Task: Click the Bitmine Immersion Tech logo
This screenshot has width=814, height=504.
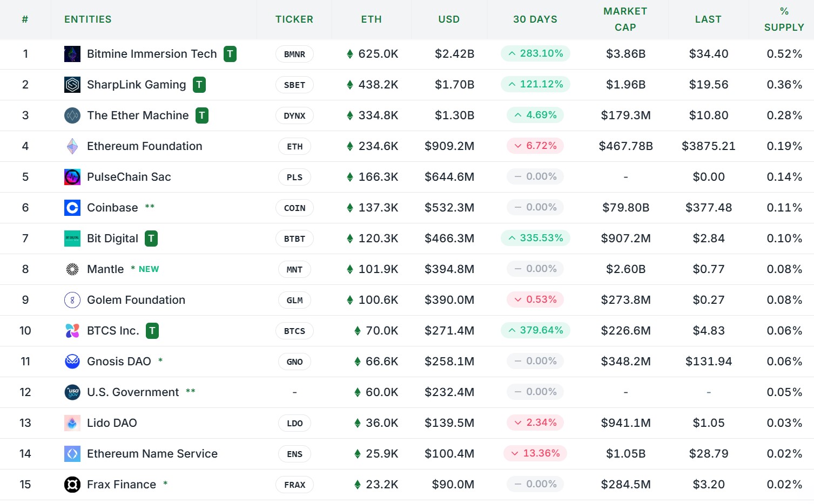Action: (x=72, y=54)
